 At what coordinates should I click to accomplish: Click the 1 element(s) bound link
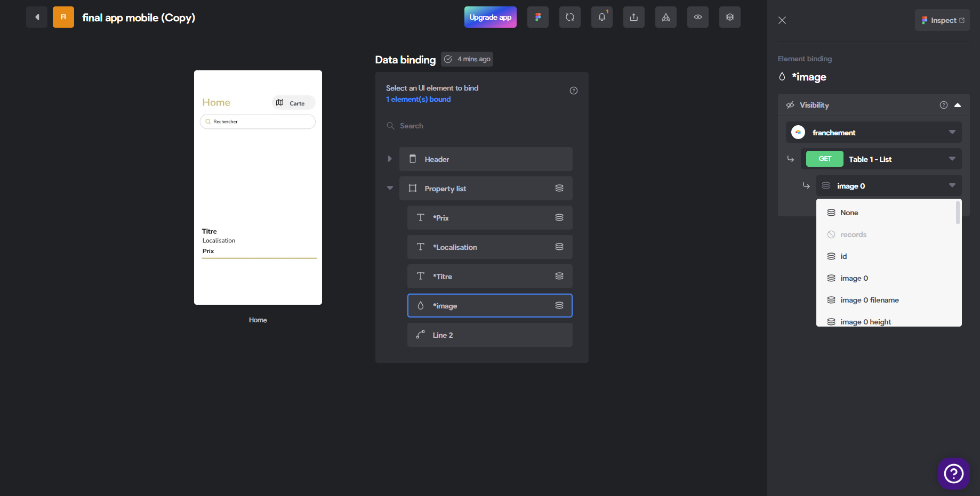pos(418,99)
